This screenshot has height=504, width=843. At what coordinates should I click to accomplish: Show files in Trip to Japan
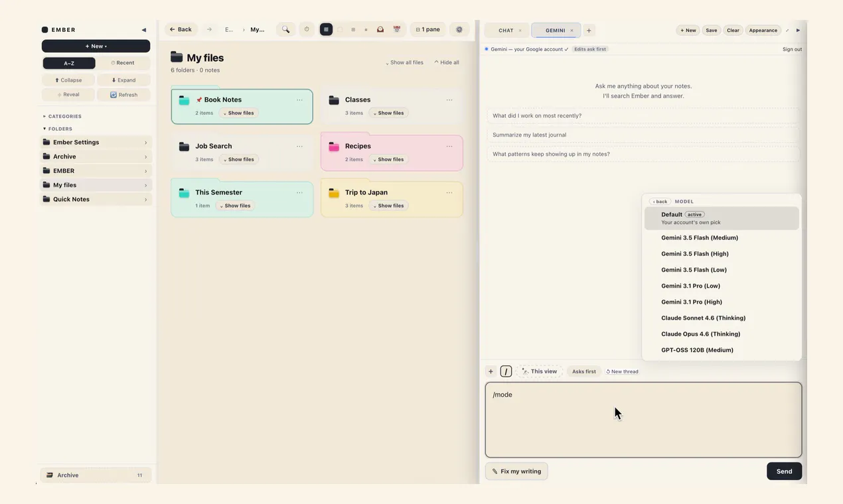coord(388,206)
